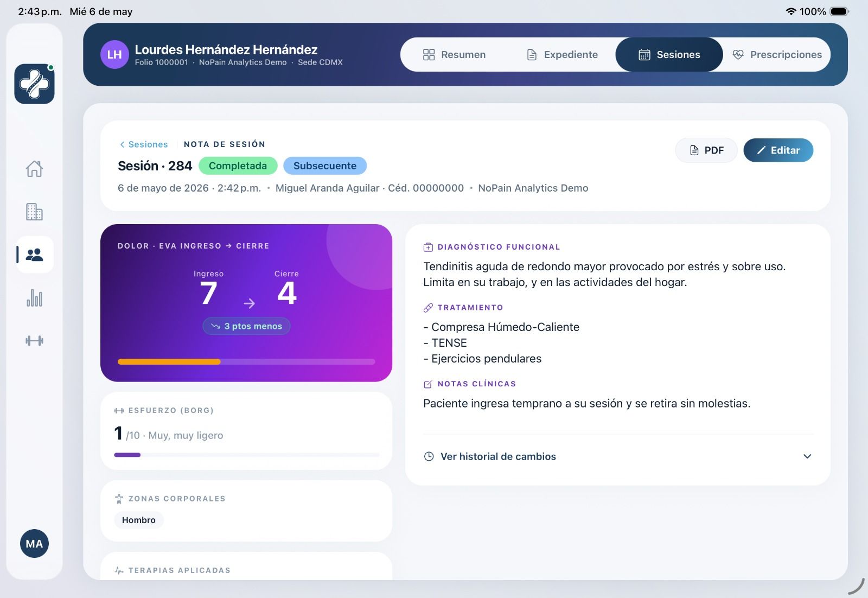Click '- Ejercicios pendulares' treatment line
Screen dimensions: 868x598
pos(482,359)
